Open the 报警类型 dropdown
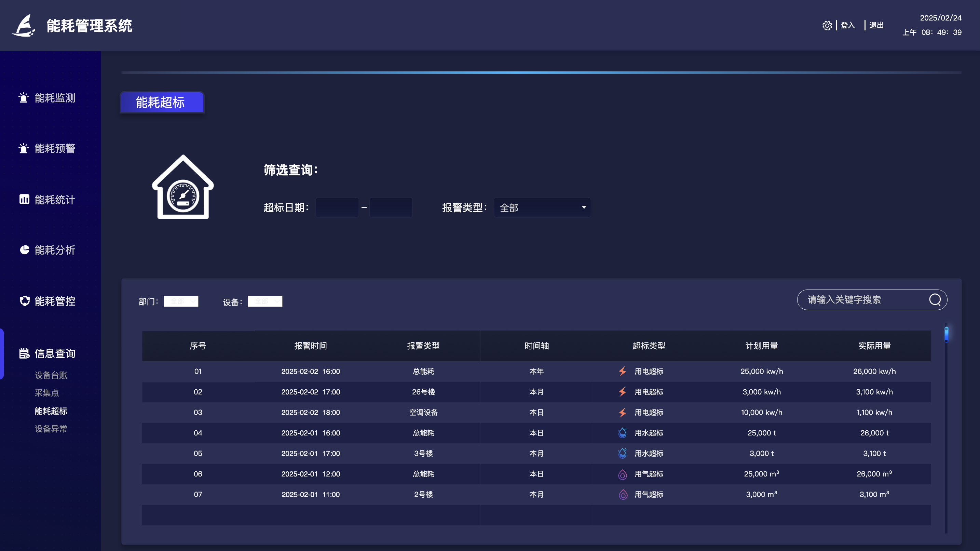This screenshot has height=551, width=980. (542, 208)
